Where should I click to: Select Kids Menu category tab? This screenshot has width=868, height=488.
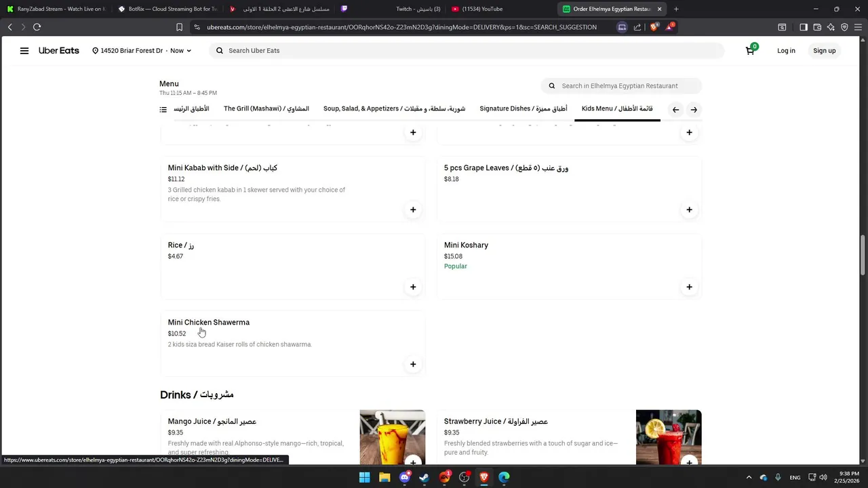(617, 108)
